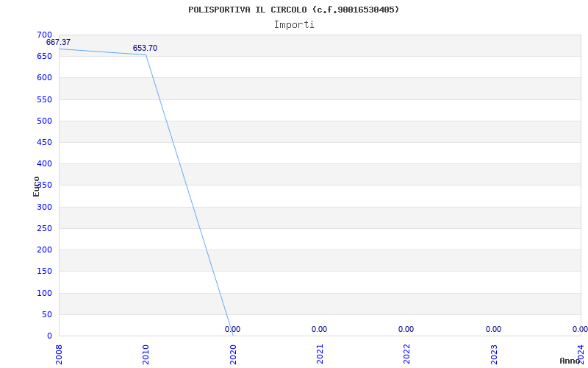Click the 2008 x-axis label
The height and width of the screenshot is (368, 588).
pyautogui.click(x=59, y=355)
